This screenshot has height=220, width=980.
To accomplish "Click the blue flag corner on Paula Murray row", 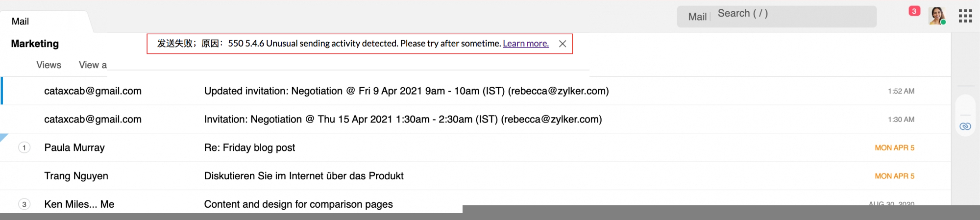I will tap(3, 137).
